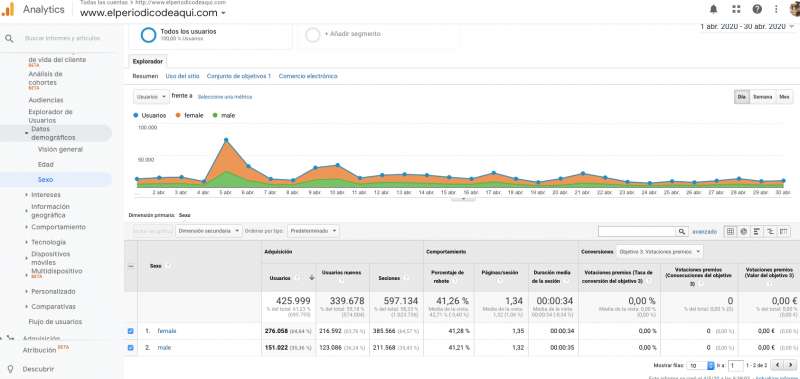Switch to the Explorador tab

pos(147,62)
